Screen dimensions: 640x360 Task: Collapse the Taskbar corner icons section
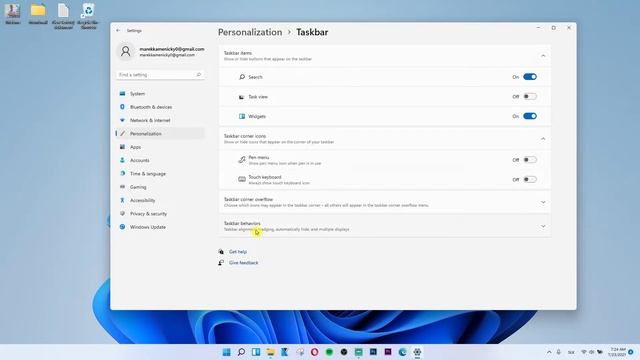pyautogui.click(x=543, y=139)
